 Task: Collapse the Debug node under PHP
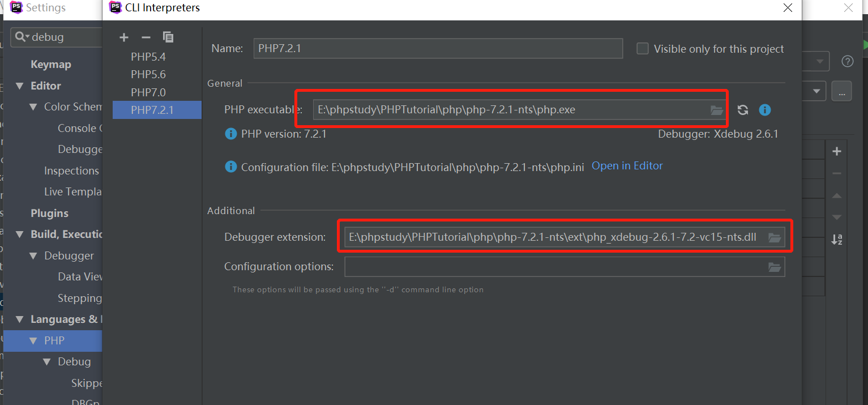point(47,362)
